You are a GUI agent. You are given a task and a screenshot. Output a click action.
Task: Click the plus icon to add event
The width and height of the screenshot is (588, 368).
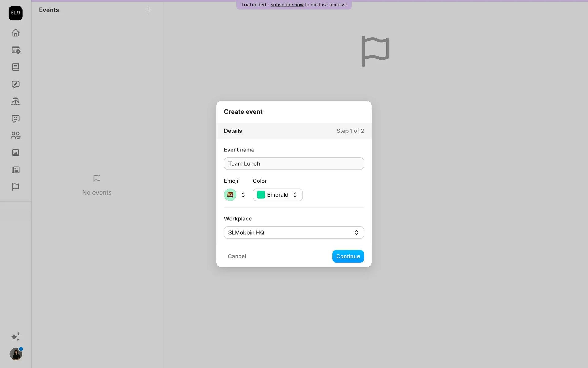click(149, 10)
